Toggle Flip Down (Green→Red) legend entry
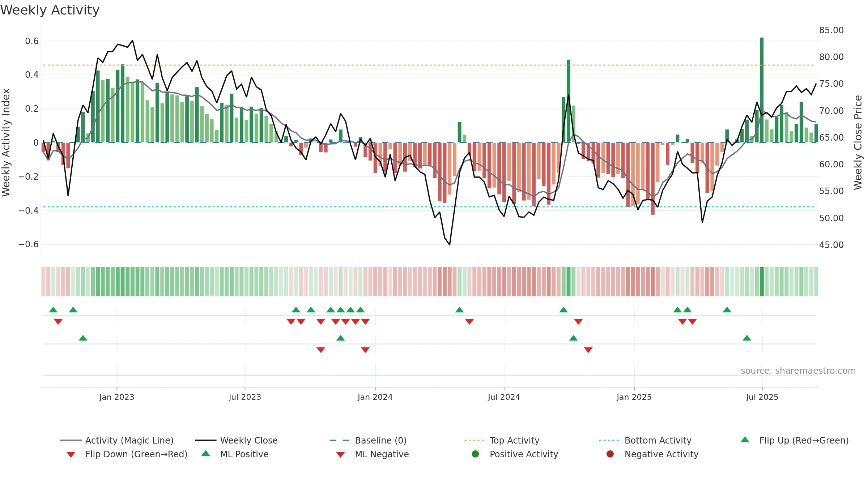This screenshot has width=868, height=488. [127, 454]
